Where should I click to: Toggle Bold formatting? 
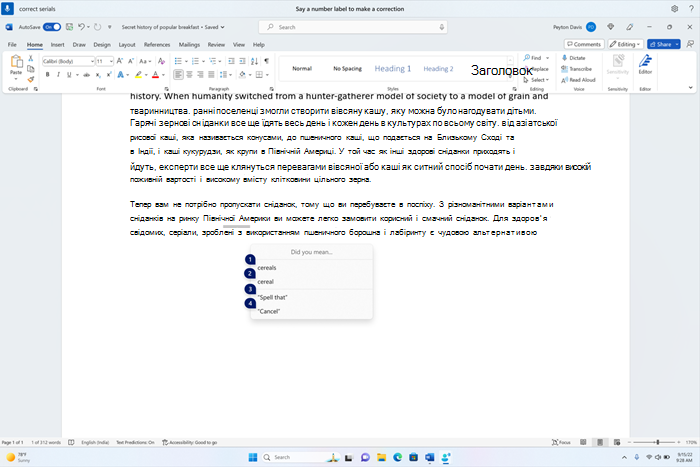pyautogui.click(x=47, y=75)
